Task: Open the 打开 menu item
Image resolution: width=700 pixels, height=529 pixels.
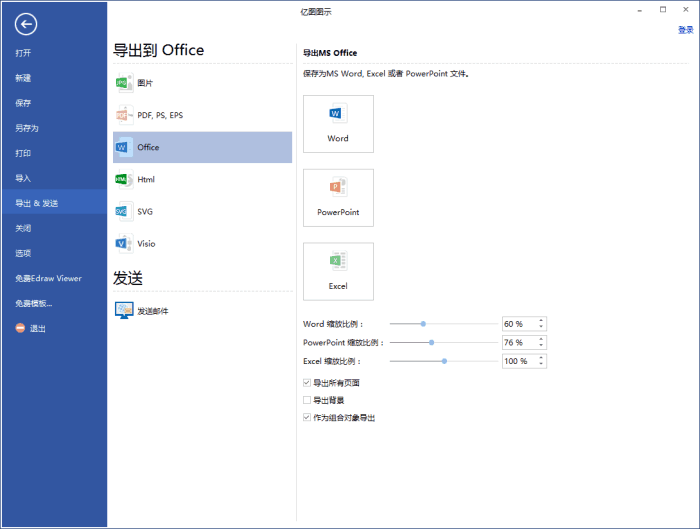Action: tap(54, 53)
